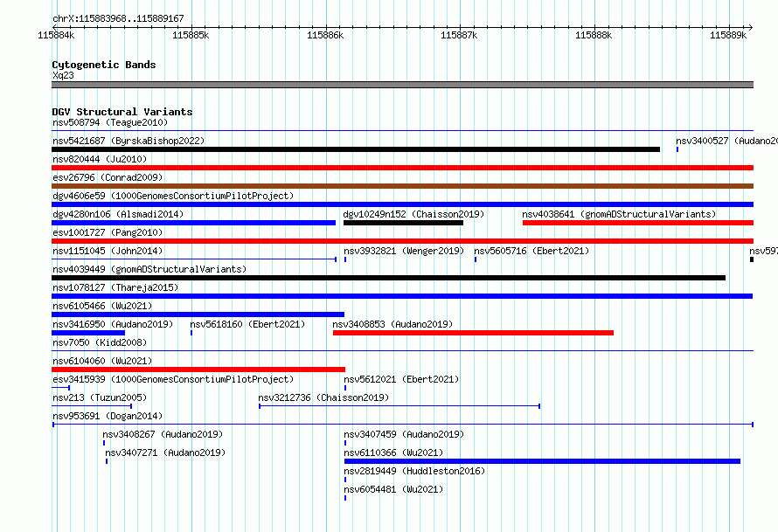Open dgv4606e59 1000GenomesConsortiumPilotProject label
The width and height of the screenshot is (778, 532).
173,196
